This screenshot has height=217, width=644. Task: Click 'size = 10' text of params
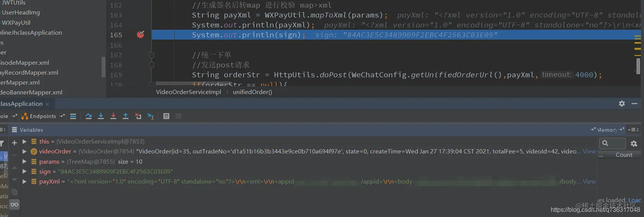(x=130, y=161)
